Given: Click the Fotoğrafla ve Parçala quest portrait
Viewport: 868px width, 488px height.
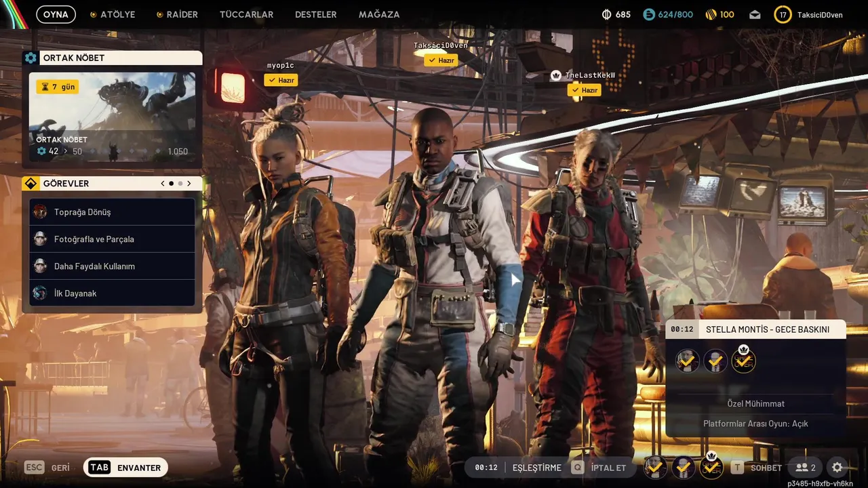Looking at the screenshot, I should pos(40,239).
